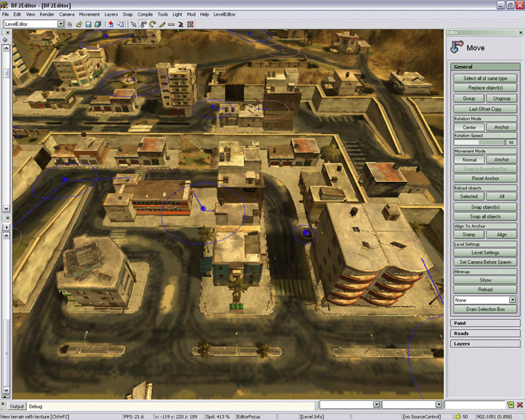The height and width of the screenshot is (420, 525).
Task: Set Rotation Mode to Center
Action: (x=469, y=127)
